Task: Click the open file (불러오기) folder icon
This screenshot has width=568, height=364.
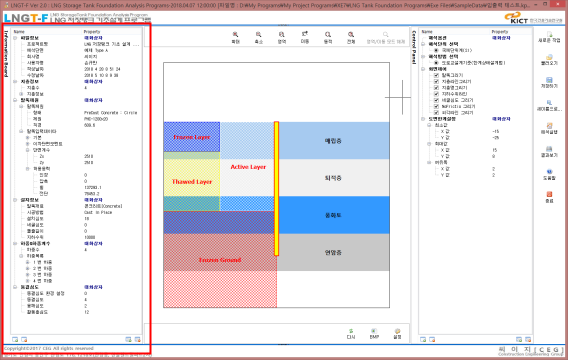Action: (x=550, y=57)
